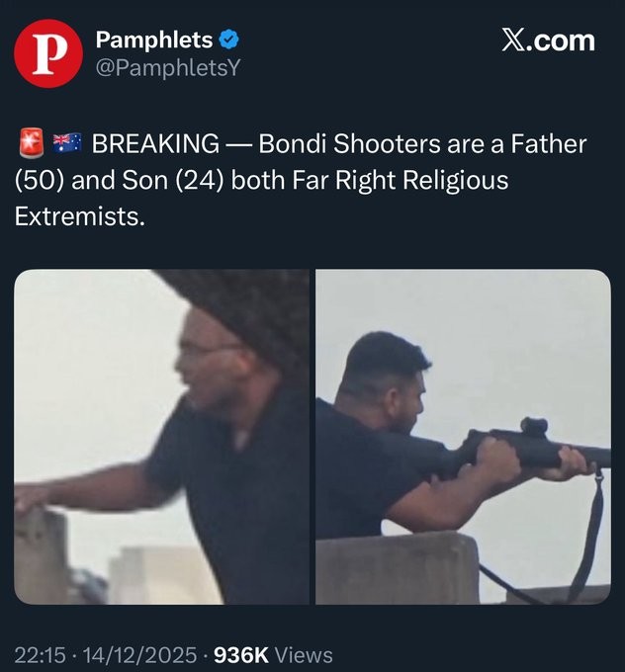Image resolution: width=625 pixels, height=672 pixels.
Task: Click the word "Extremists." in the post
Action: [x=80, y=216]
